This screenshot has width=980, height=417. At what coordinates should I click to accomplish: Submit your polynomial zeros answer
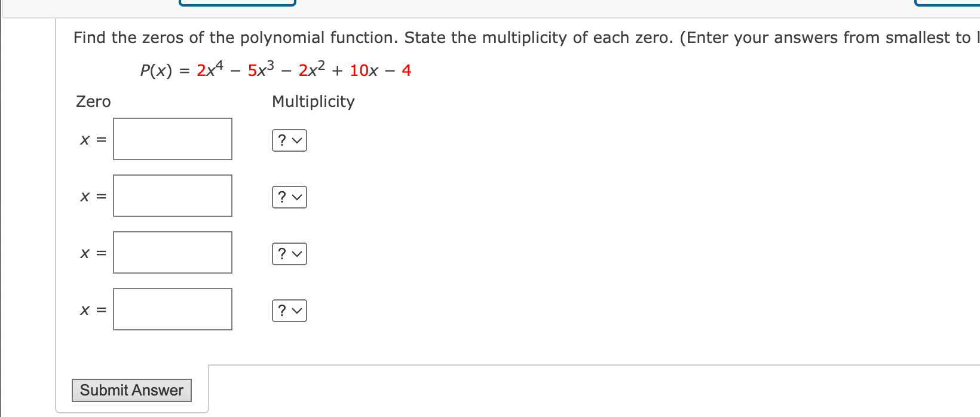coord(131,390)
